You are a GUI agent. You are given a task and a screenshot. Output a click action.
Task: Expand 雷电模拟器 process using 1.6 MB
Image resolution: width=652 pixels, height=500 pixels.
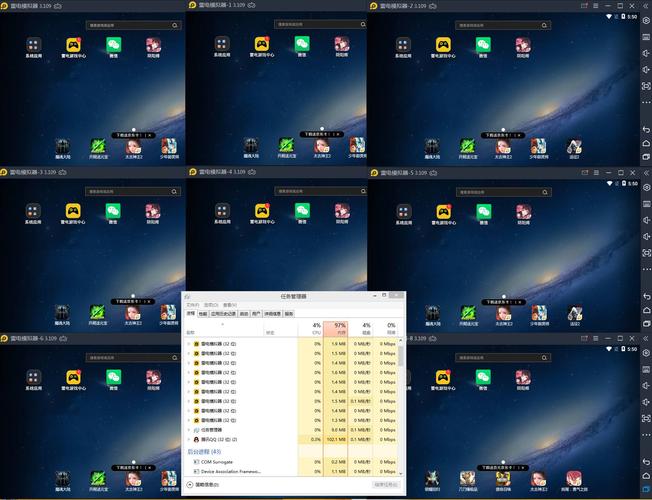pos(189,372)
